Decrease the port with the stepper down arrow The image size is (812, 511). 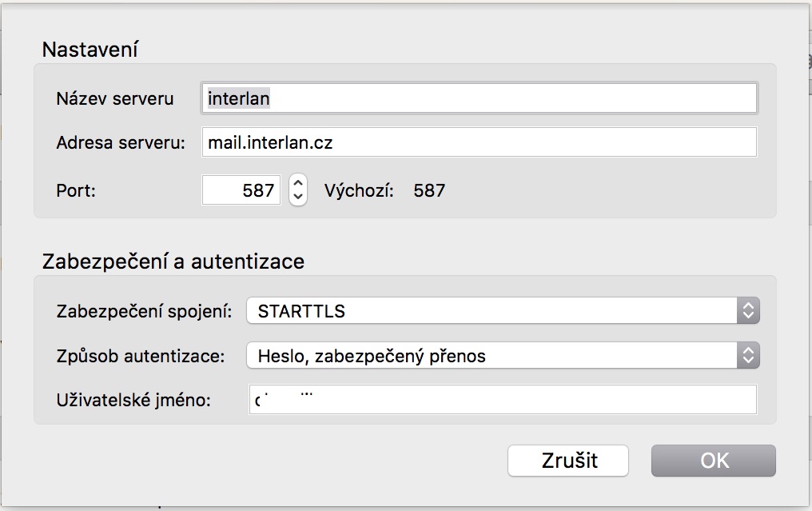298,198
